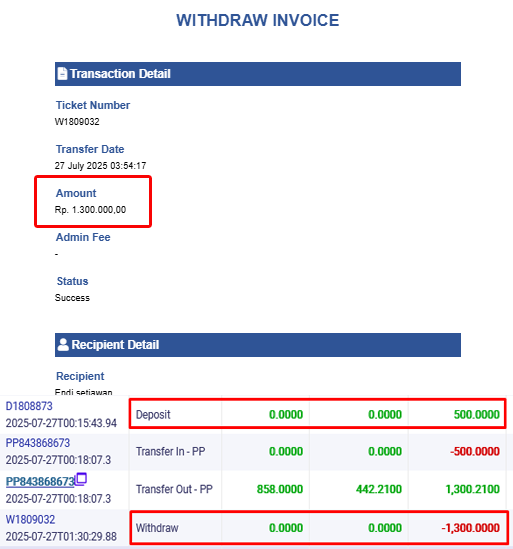This screenshot has height=549, width=513.
Task: Click the Recipient label
Action: coord(80,376)
